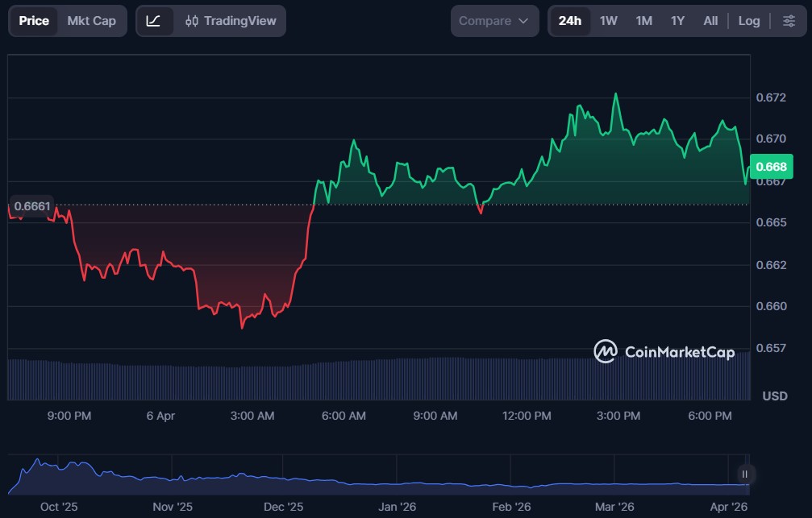Switch to the Price tab
This screenshot has width=812, height=518.
34,21
